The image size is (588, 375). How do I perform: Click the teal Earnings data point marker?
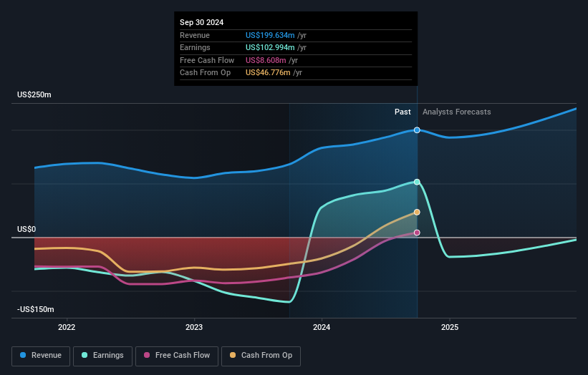(417, 182)
